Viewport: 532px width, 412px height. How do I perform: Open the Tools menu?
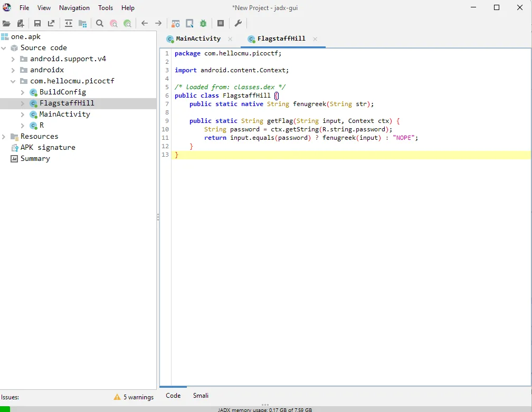click(x=106, y=8)
